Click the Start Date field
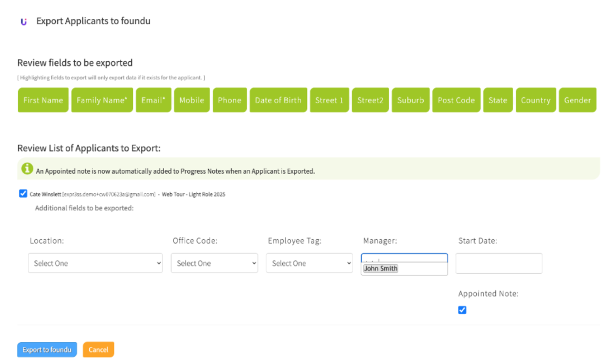The height and width of the screenshot is (364, 614). [x=499, y=263]
